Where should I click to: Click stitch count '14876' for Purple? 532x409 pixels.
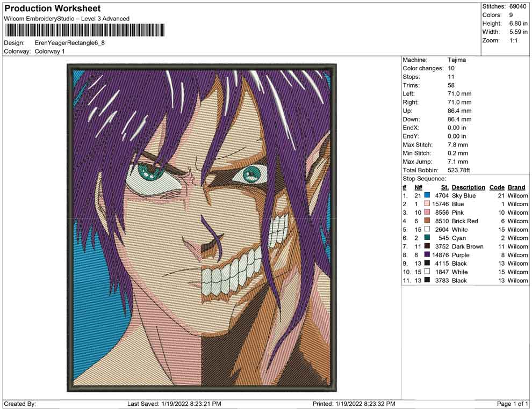(441, 255)
